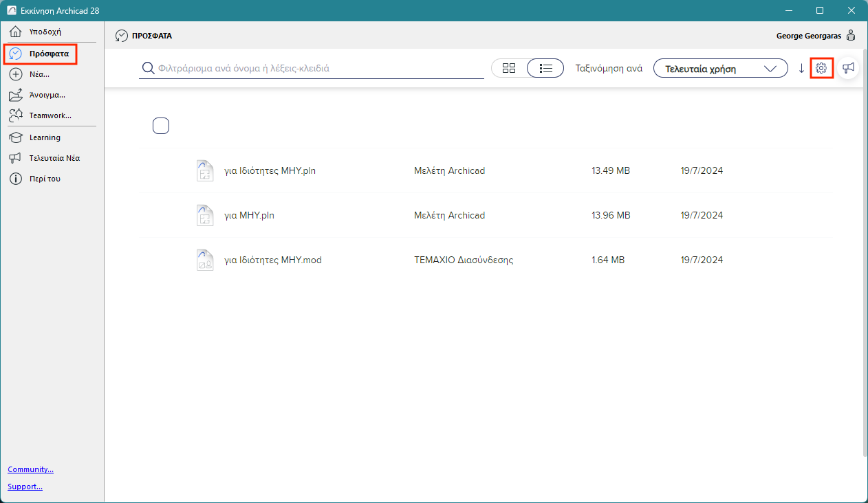
Task: Click the file icon for για Ιδιότητες ΜΗΥ.pln
Action: click(204, 170)
